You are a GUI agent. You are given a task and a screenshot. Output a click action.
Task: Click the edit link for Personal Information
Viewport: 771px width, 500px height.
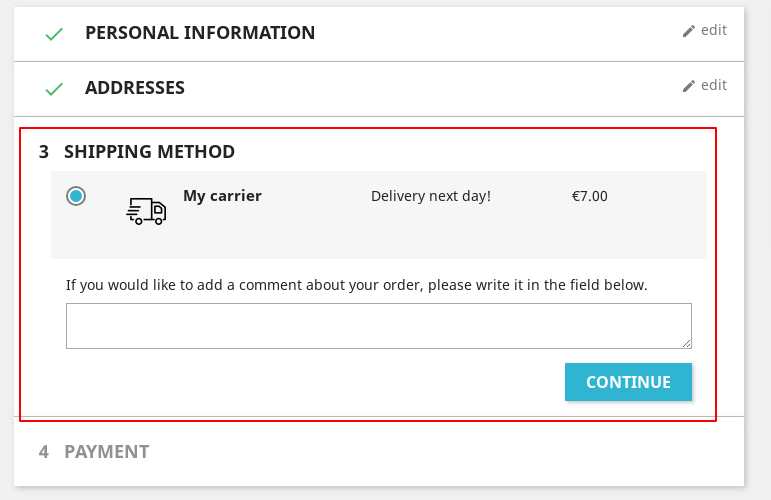coord(713,30)
